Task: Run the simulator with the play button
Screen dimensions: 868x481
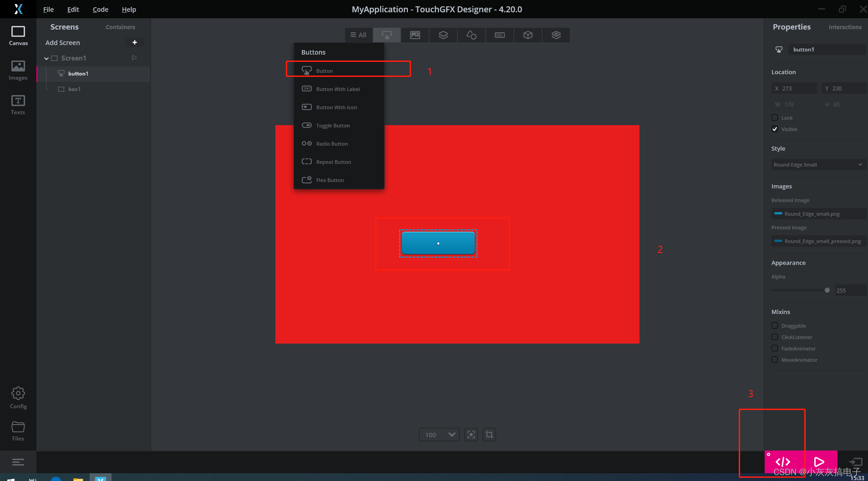Action: pyautogui.click(x=819, y=462)
